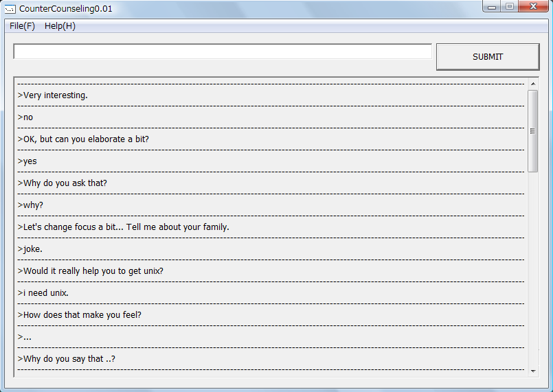Click the "Tell me about your family" line
553x392 pixels.
[x=124, y=227]
